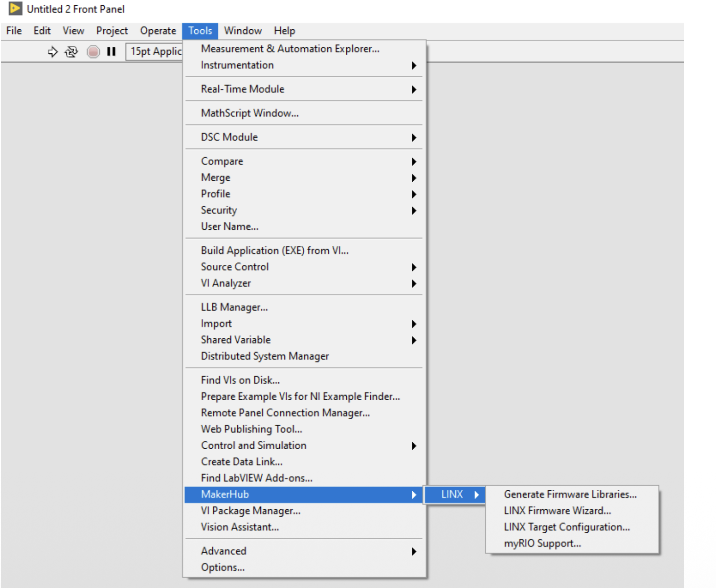
Task: Open LINX Target Configuration
Action: click(x=572, y=527)
